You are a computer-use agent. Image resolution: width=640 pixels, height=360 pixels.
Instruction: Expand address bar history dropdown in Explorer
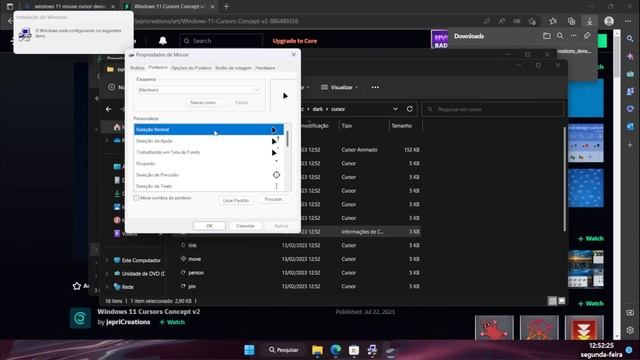(x=395, y=109)
